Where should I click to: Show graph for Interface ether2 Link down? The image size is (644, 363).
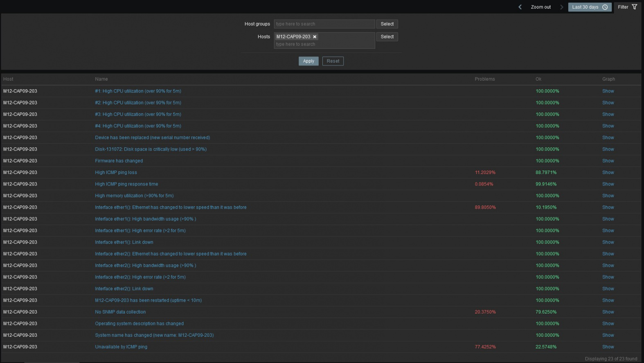(608, 289)
